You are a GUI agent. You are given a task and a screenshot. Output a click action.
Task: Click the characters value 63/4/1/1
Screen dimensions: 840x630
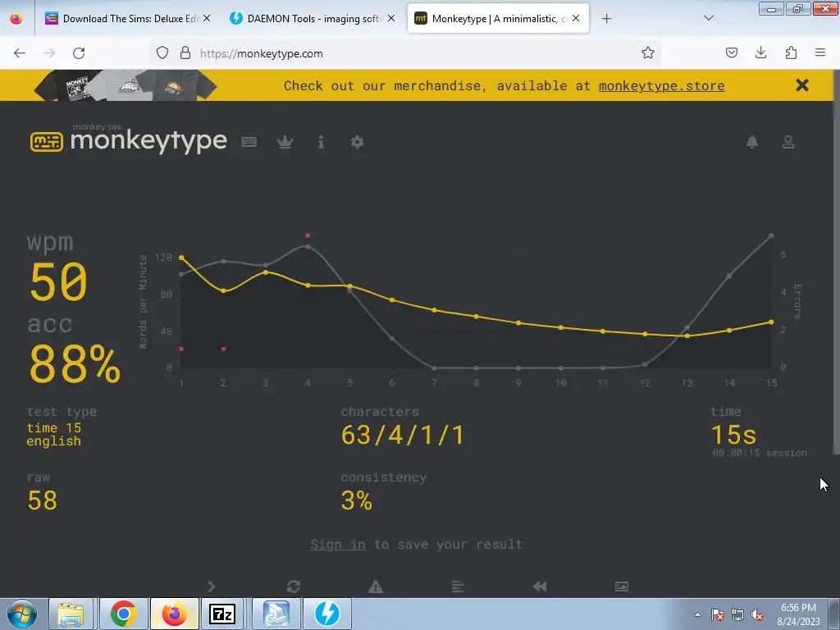click(x=403, y=435)
